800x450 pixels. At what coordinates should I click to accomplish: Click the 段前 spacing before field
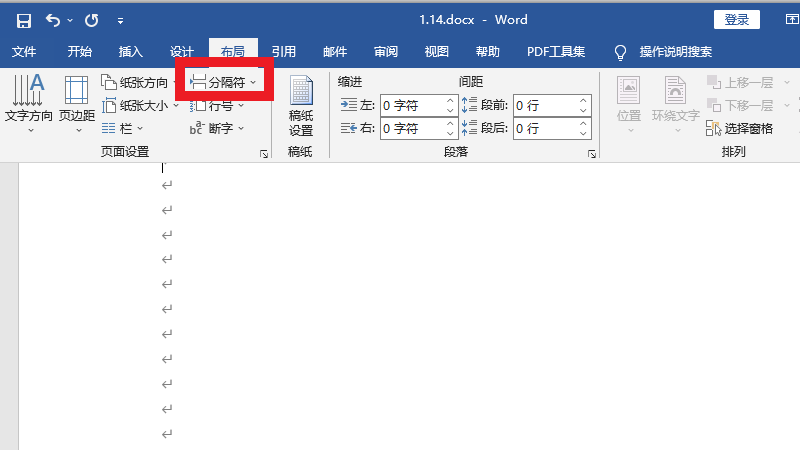tap(545, 106)
